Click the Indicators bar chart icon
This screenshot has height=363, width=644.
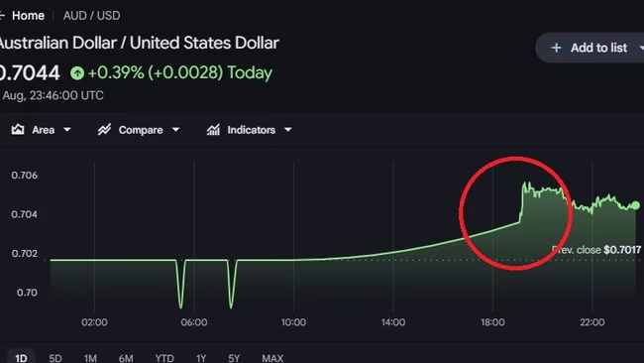(x=213, y=130)
